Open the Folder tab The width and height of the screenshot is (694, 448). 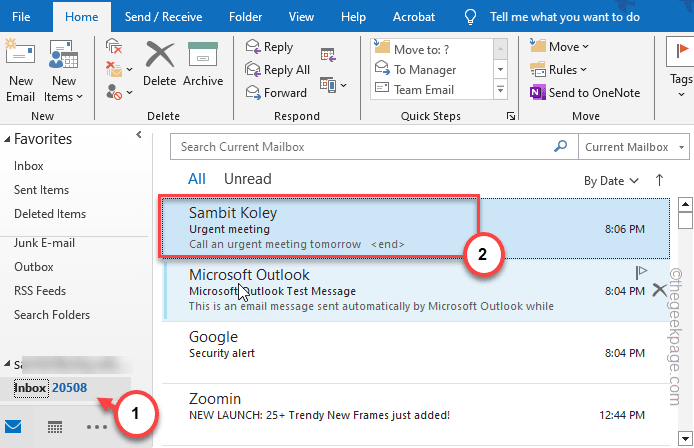coord(246,17)
